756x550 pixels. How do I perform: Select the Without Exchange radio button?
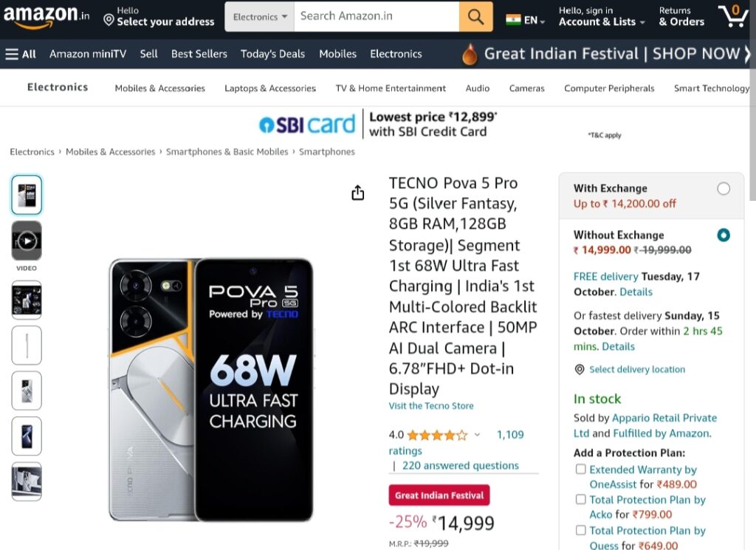click(x=724, y=235)
